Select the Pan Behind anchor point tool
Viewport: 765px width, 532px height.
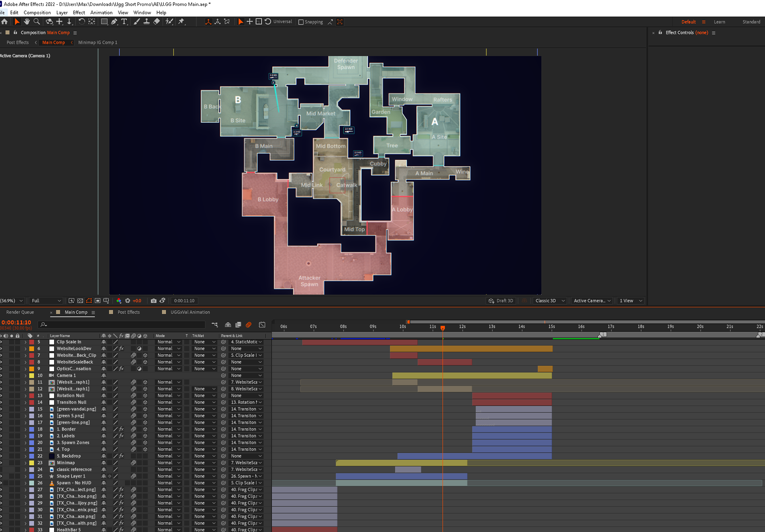92,22
